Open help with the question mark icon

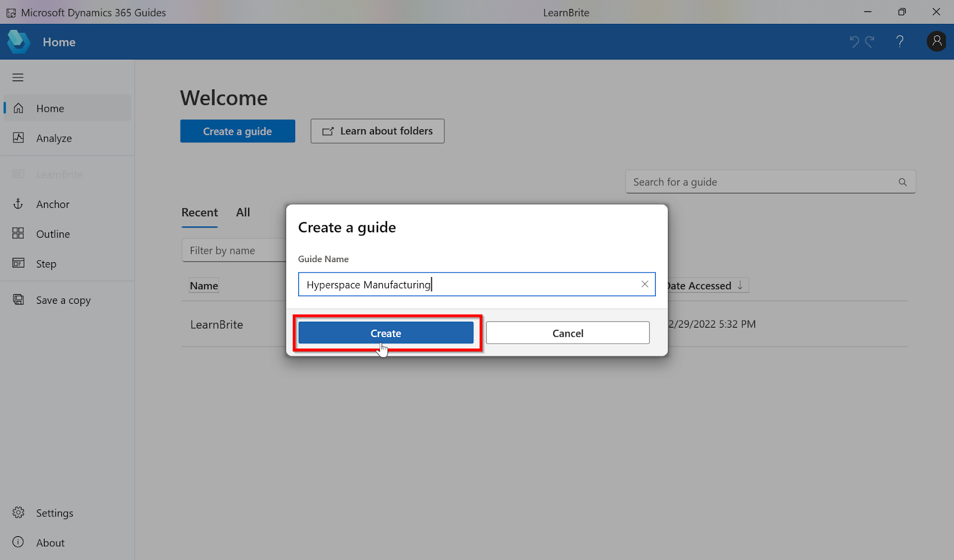pyautogui.click(x=900, y=41)
